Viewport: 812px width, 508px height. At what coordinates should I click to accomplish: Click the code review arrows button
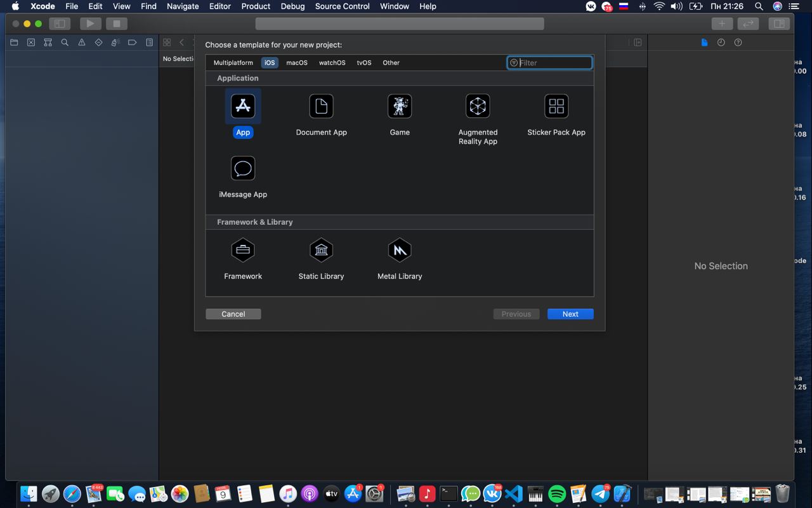[x=748, y=23]
